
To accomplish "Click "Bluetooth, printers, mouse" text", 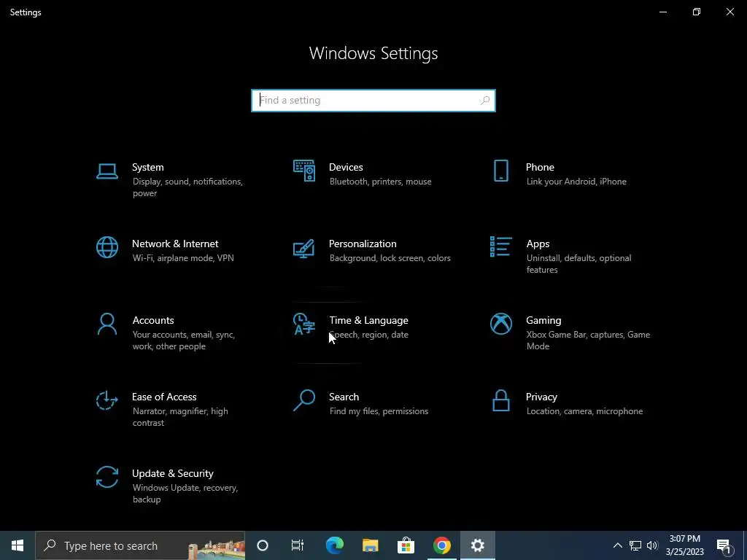I will coord(380,182).
